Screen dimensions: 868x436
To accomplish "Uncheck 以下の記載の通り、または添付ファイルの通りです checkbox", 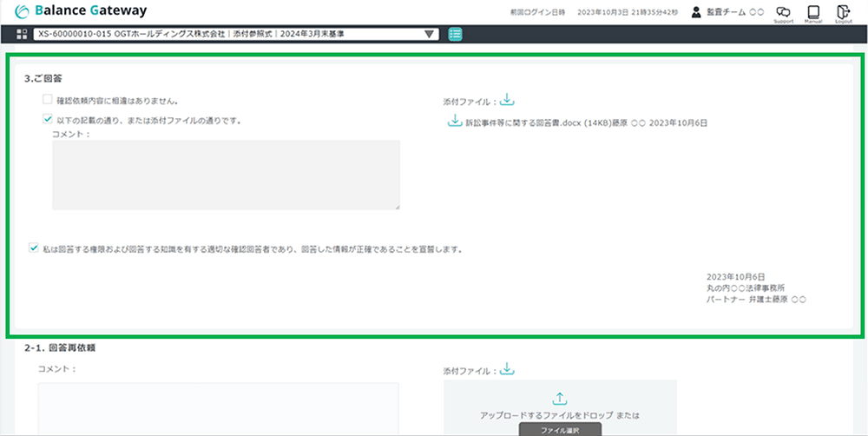I will pyautogui.click(x=48, y=120).
